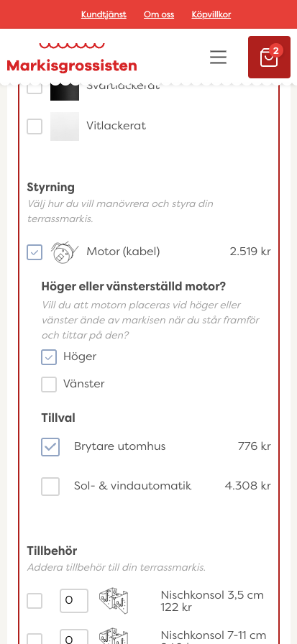
Task: Click the Nischkonsol 7-11 cm bracket image
Action: [114, 636]
